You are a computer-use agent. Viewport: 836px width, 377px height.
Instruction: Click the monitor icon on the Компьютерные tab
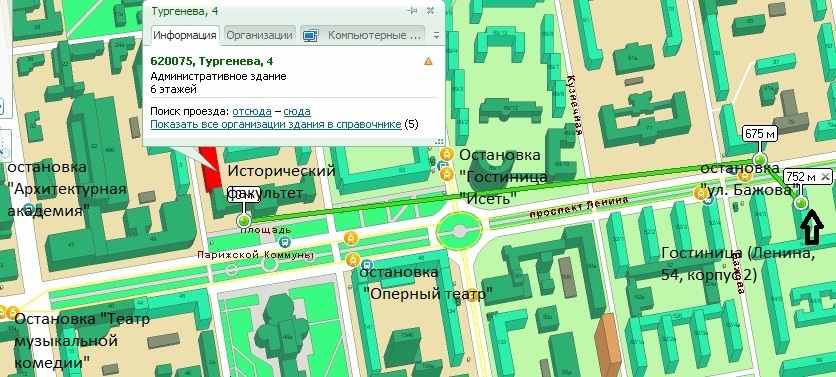[310, 36]
